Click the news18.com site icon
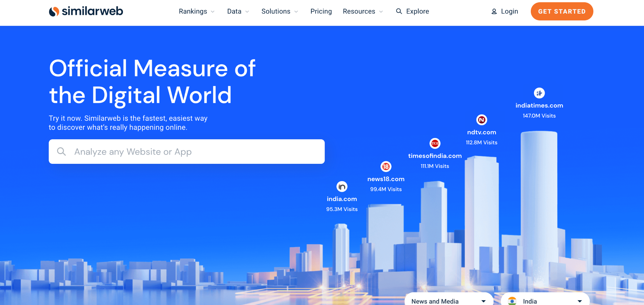 click(x=386, y=167)
